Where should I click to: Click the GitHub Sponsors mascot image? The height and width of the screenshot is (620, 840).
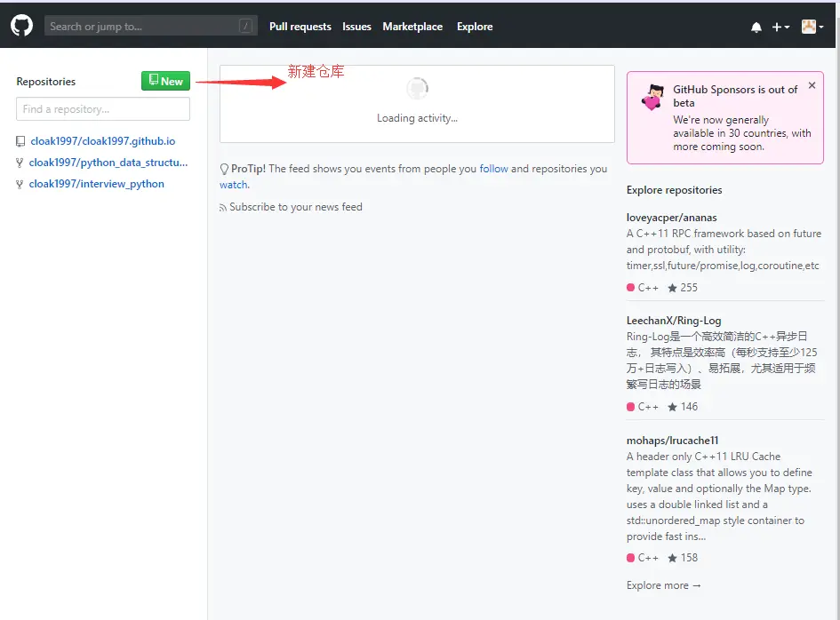(653, 98)
